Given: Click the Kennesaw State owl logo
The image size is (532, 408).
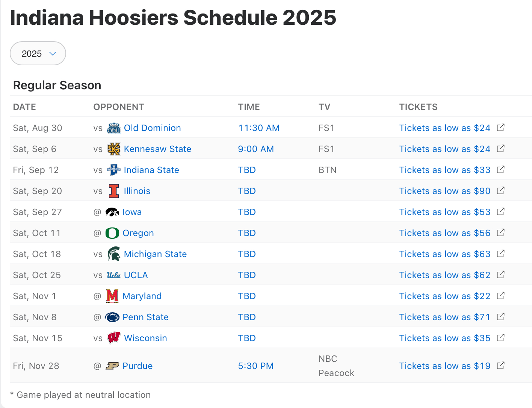Looking at the screenshot, I should tap(113, 149).
